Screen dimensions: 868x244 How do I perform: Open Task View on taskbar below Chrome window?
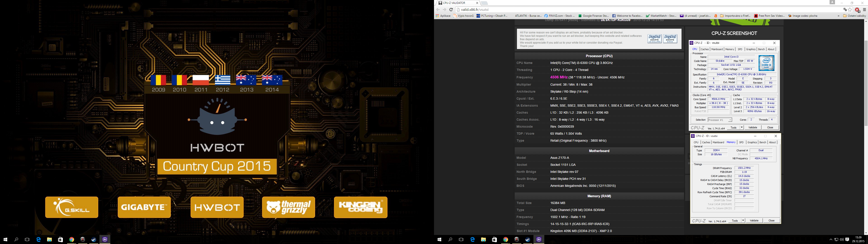tap(461, 240)
